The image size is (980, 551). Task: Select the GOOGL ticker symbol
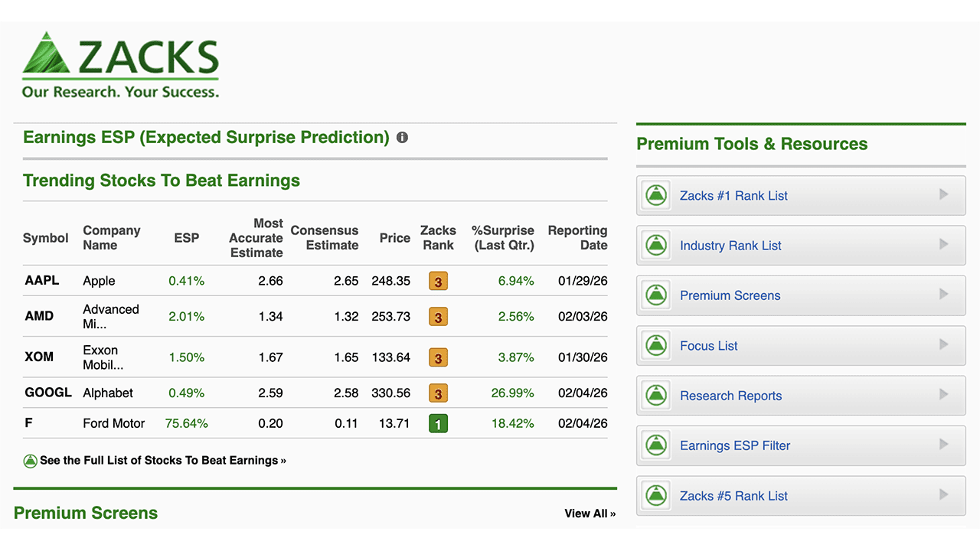tap(48, 393)
